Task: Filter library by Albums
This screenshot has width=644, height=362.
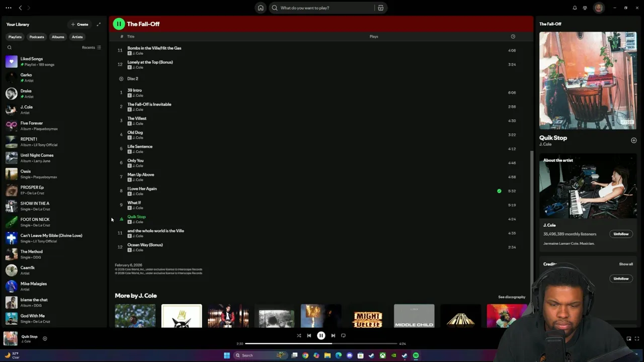Action: (58, 37)
